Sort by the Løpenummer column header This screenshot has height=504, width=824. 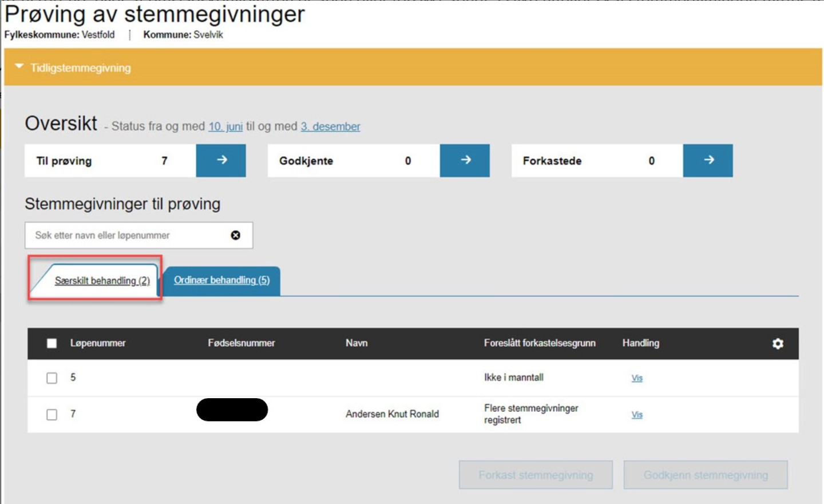(98, 343)
